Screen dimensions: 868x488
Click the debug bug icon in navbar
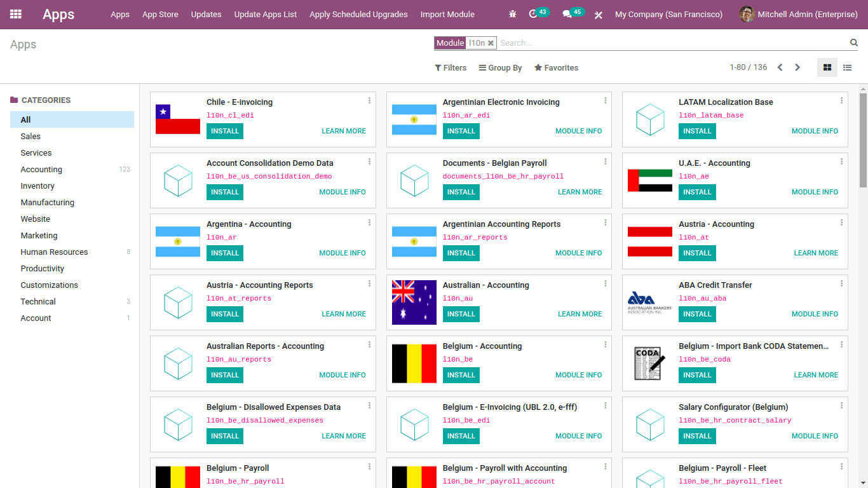point(513,14)
